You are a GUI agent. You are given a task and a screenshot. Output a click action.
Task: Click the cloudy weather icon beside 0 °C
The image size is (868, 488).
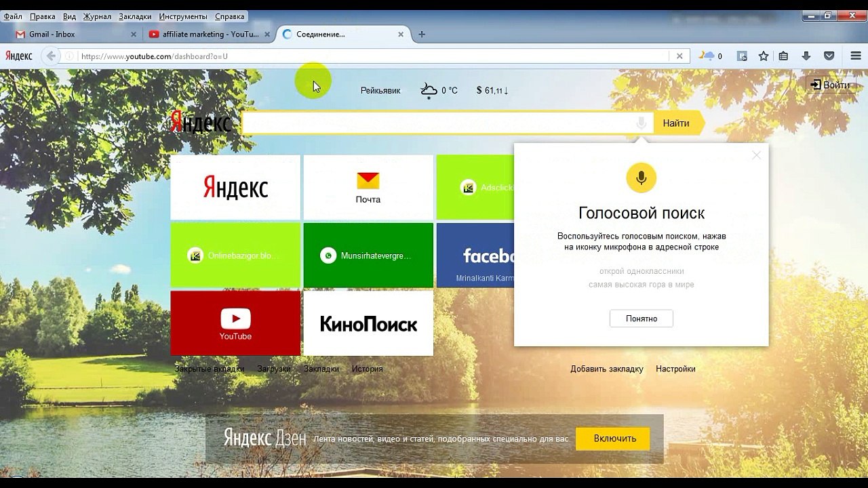pos(429,90)
